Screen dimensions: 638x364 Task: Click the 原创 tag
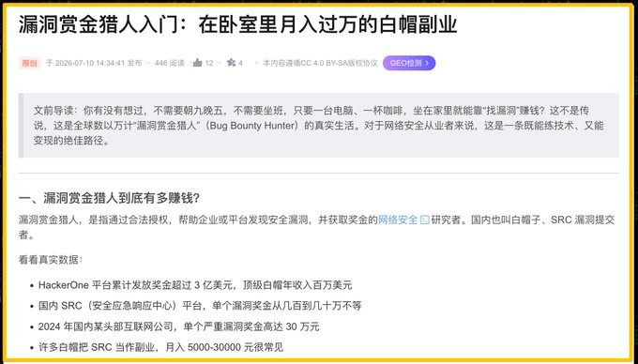[x=30, y=63]
